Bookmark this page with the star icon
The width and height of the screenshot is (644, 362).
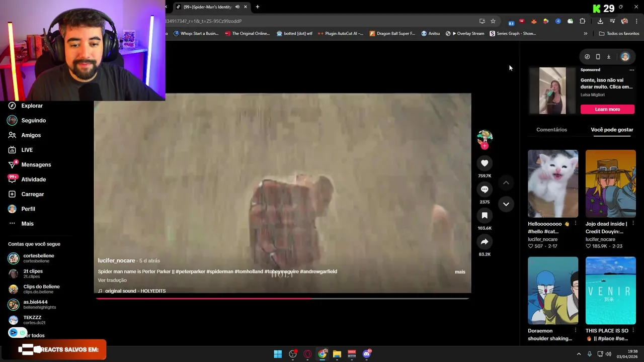(x=493, y=21)
